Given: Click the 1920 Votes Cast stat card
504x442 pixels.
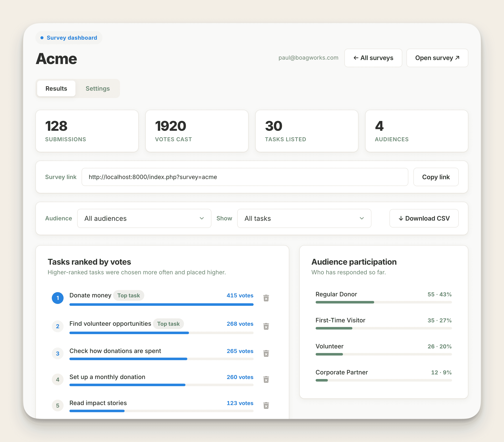Looking at the screenshot, I should click(x=197, y=131).
